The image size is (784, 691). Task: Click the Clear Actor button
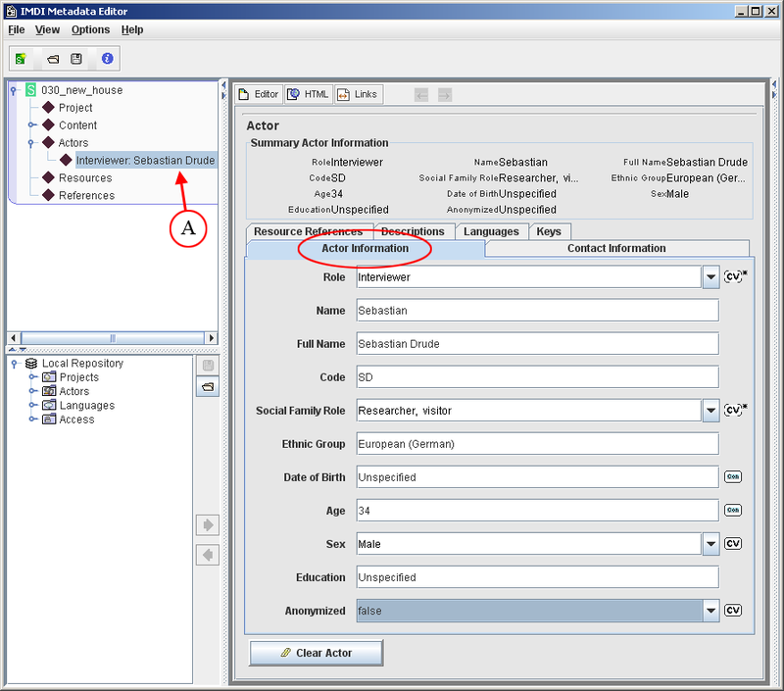(316, 653)
